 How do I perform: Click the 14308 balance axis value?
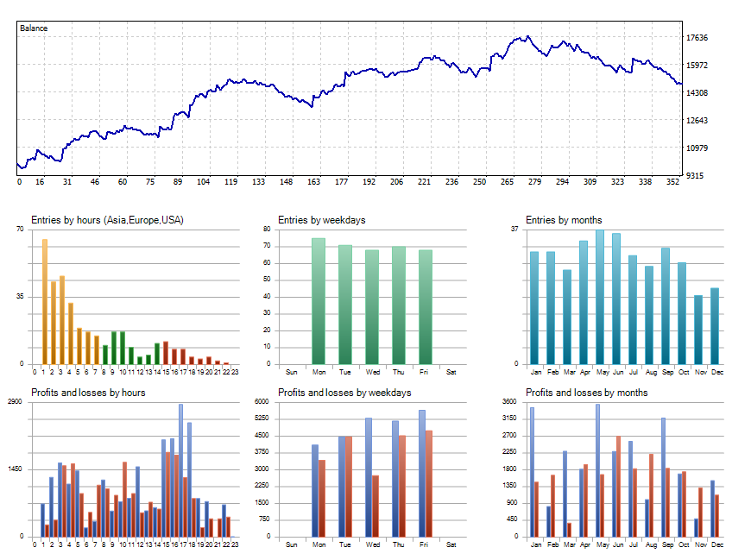(697, 93)
